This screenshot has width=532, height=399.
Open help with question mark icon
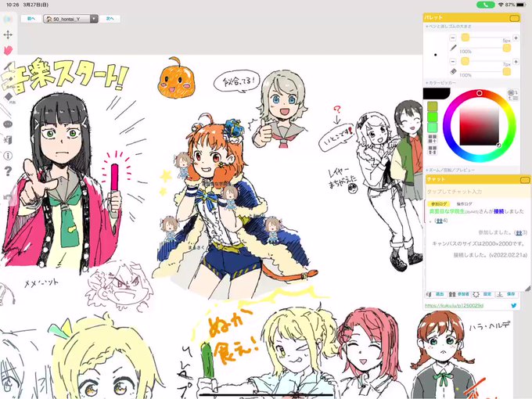(x=8, y=171)
